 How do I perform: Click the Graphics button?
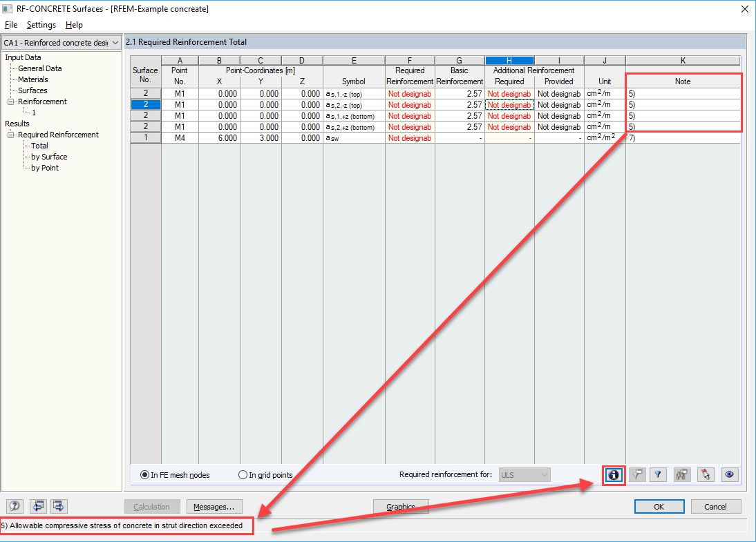click(x=401, y=507)
